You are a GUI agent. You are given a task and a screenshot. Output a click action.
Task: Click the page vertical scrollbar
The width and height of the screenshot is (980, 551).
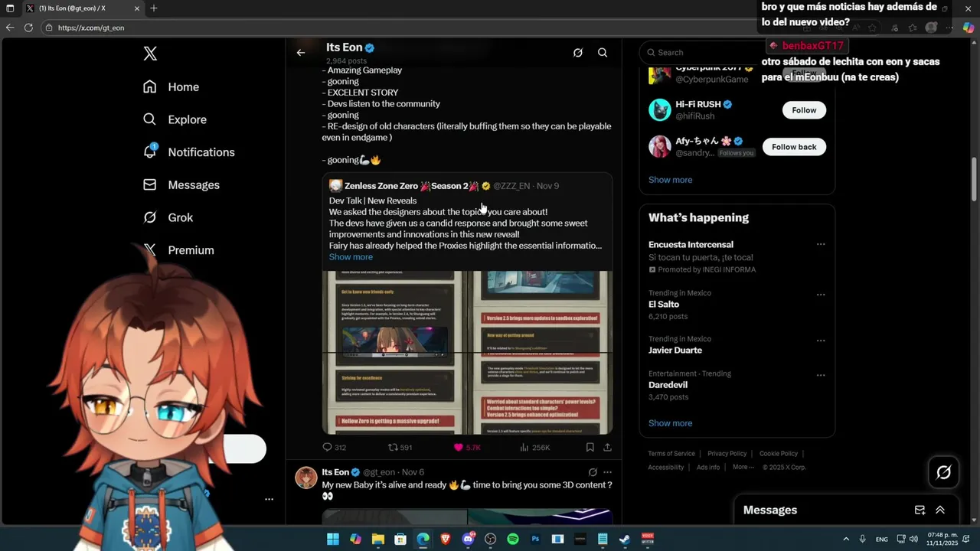click(975, 178)
